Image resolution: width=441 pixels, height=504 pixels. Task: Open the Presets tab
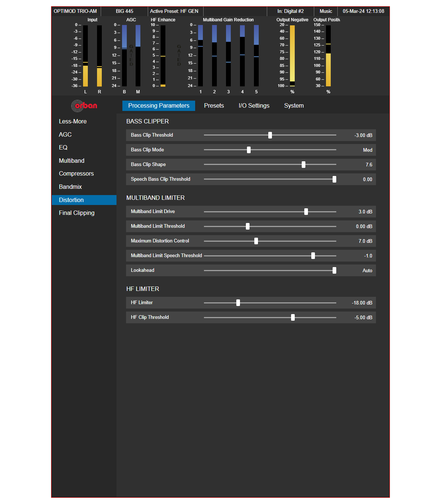pyautogui.click(x=214, y=106)
